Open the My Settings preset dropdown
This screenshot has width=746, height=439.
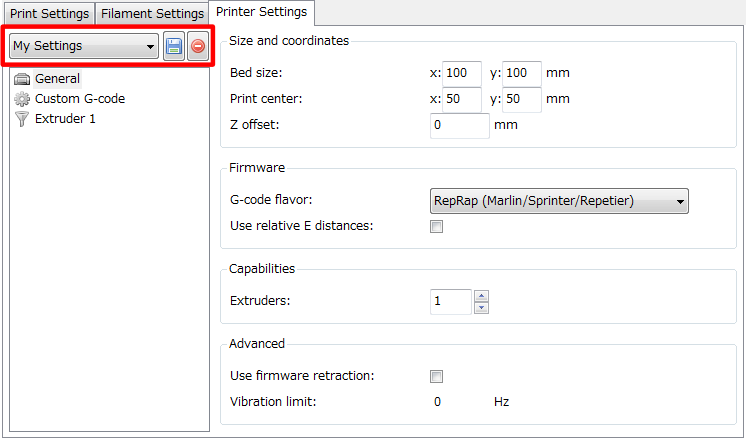(x=84, y=46)
